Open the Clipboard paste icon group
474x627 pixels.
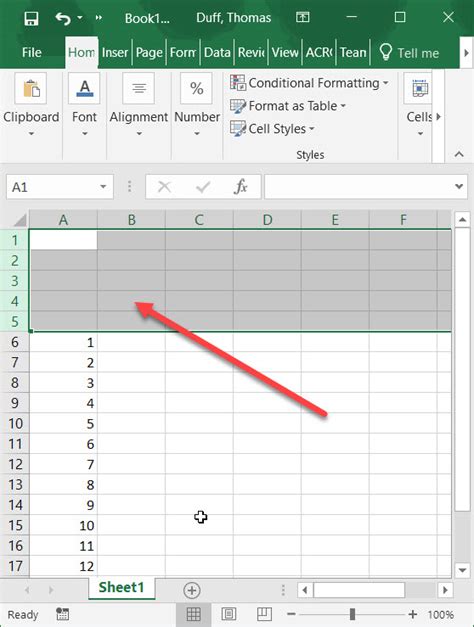pos(31,88)
